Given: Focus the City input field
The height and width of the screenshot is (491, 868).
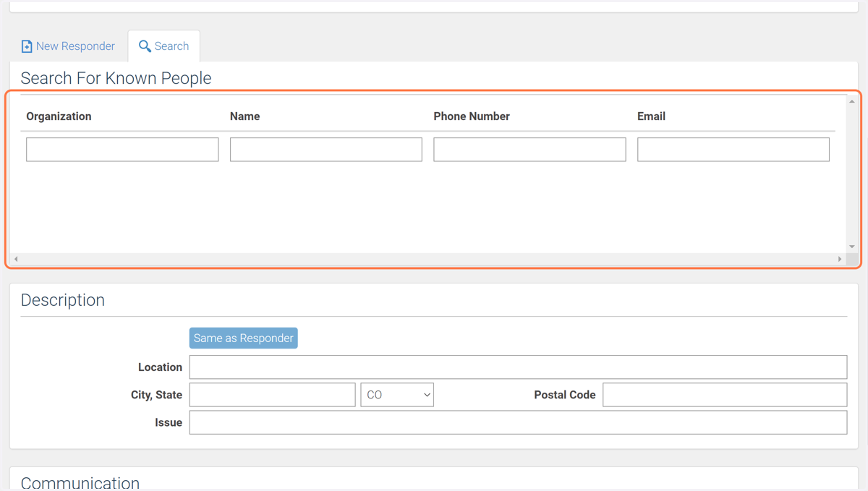Looking at the screenshot, I should click(x=272, y=395).
